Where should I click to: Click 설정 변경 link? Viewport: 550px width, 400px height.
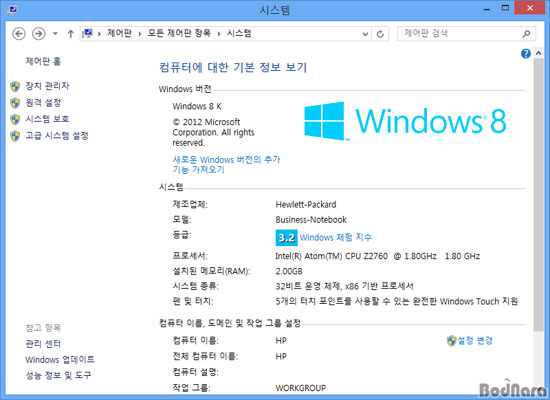(475, 340)
